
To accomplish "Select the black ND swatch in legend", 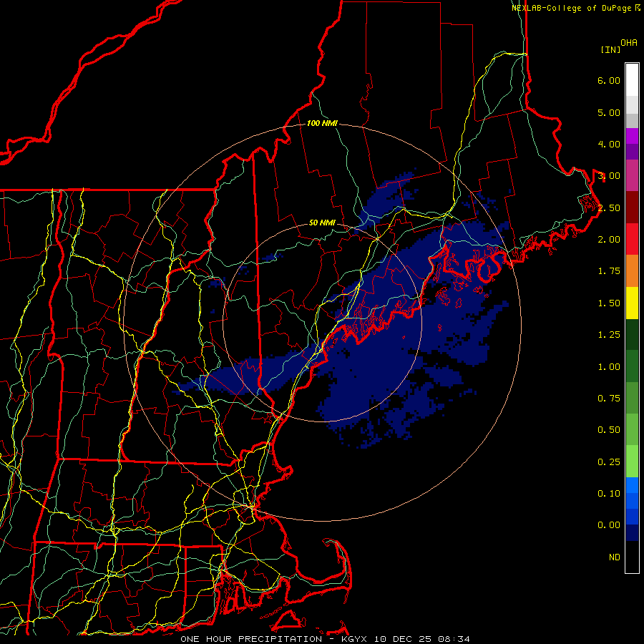I will pyautogui.click(x=632, y=557).
